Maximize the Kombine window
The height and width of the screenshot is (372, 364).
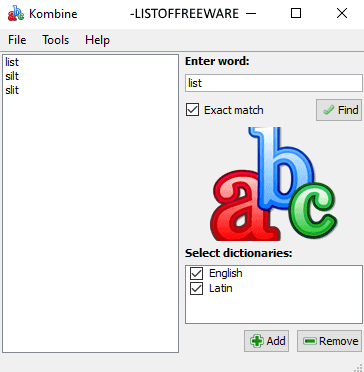click(x=296, y=13)
